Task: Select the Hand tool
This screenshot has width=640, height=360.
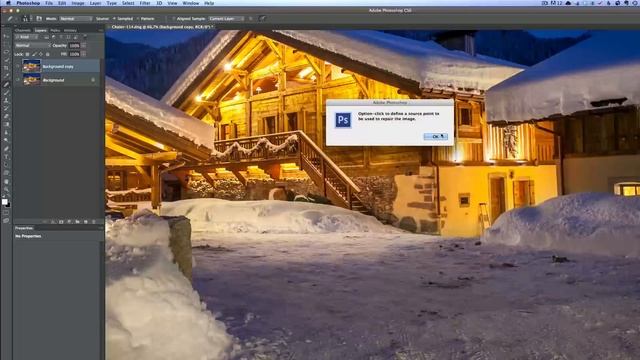Action: 6,181
